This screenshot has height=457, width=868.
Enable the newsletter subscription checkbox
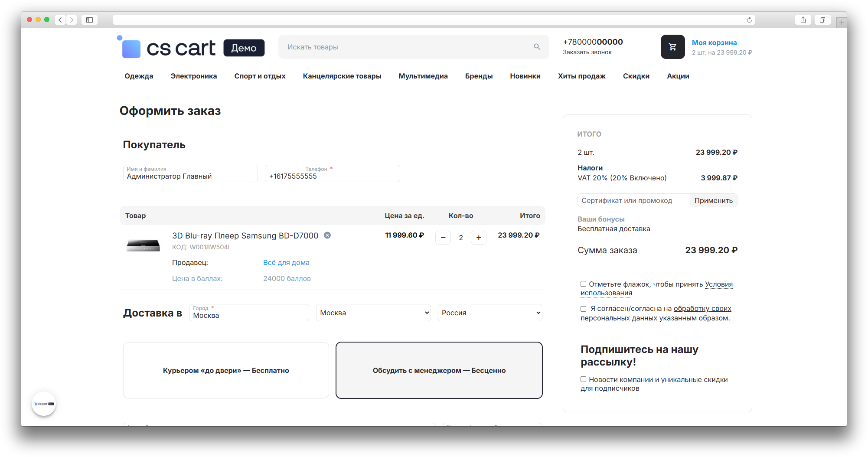tap(583, 379)
